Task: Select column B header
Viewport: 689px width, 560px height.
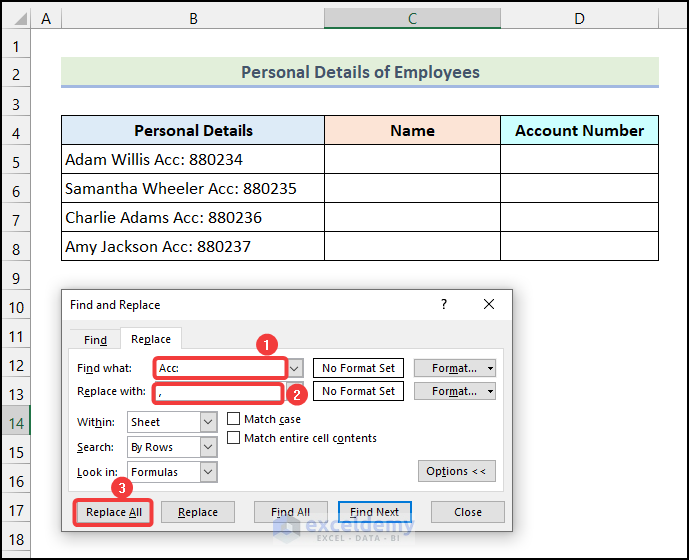Action: (x=193, y=18)
